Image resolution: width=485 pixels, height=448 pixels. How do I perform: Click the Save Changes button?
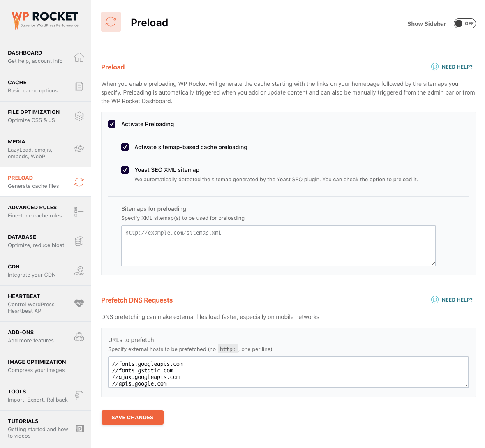(x=132, y=417)
